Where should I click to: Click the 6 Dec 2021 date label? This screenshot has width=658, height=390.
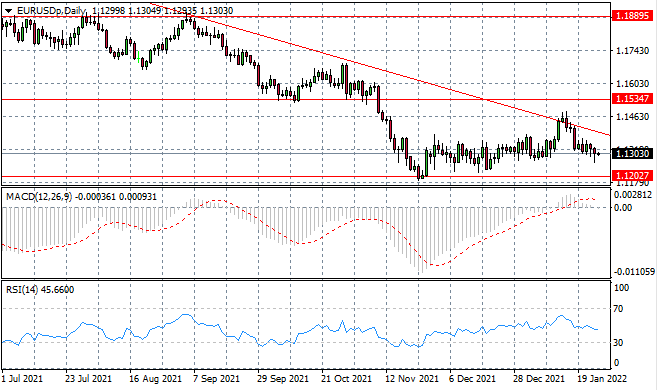(x=473, y=379)
